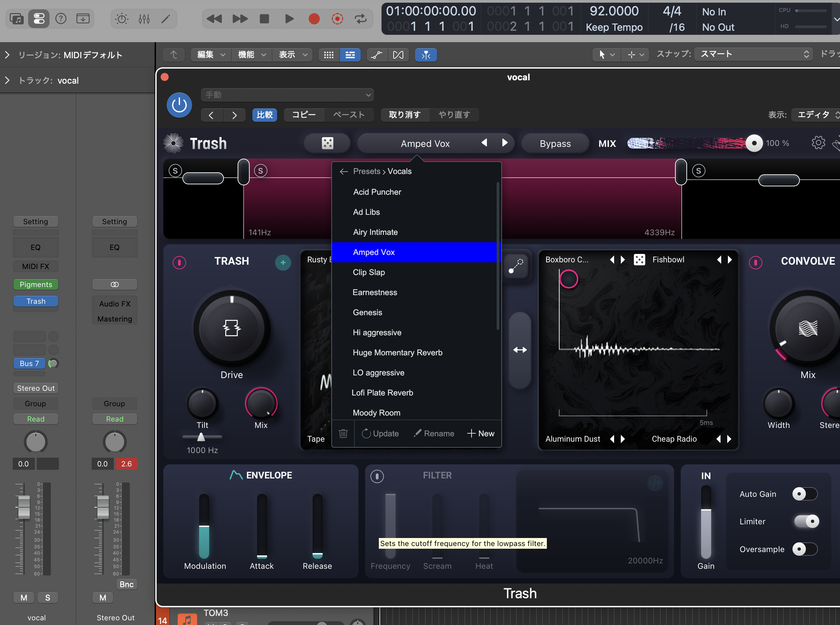Open the Trash plugin settings gear
840x625 pixels.
pos(818,143)
